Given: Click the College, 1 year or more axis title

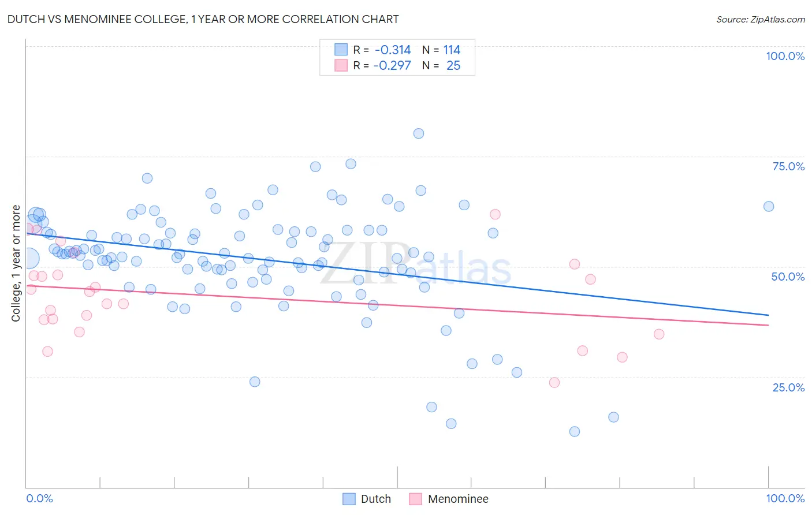Looking at the screenshot, I should pos(16,263).
